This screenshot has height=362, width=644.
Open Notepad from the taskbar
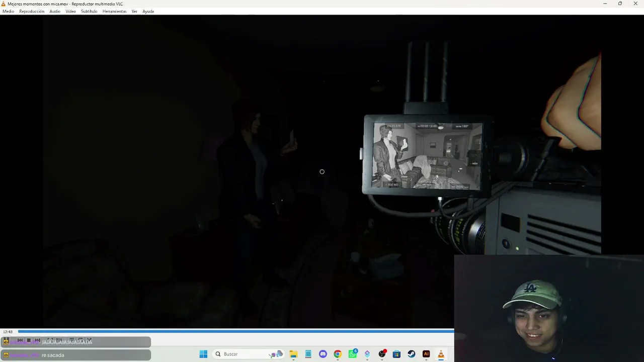(308, 354)
